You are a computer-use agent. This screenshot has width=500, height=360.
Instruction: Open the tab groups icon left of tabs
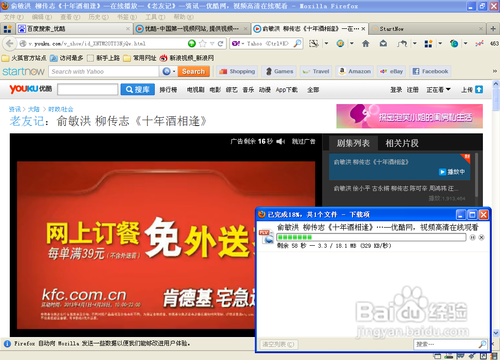pyautogui.click(x=7, y=29)
